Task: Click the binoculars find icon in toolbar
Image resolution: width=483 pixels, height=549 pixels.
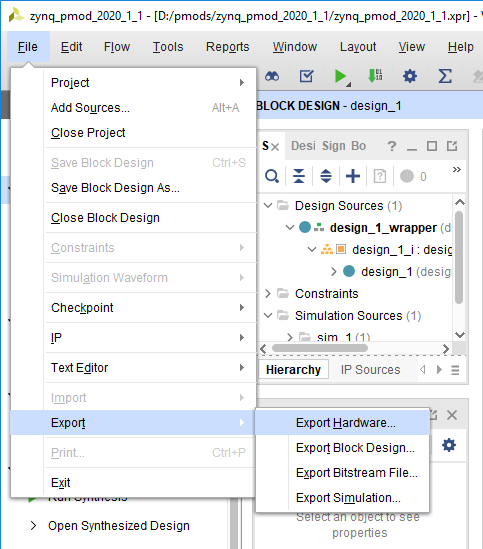Action: 272,76
